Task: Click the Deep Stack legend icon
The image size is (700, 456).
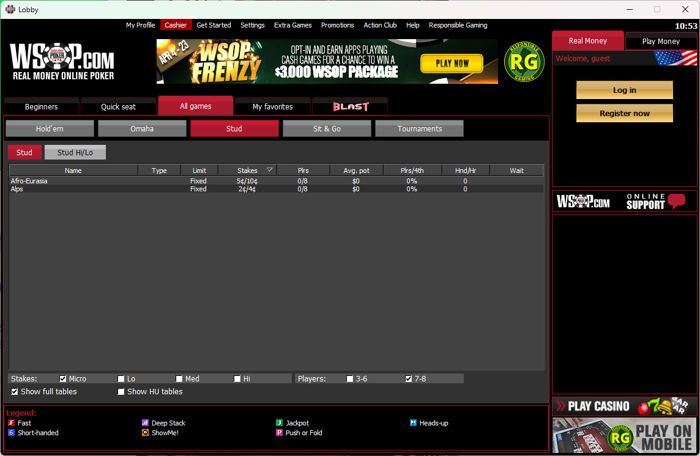Action: [146, 423]
